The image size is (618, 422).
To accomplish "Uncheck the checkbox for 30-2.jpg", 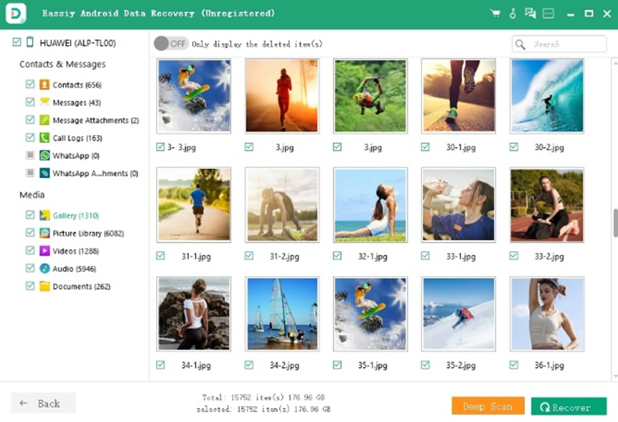I will (x=515, y=147).
